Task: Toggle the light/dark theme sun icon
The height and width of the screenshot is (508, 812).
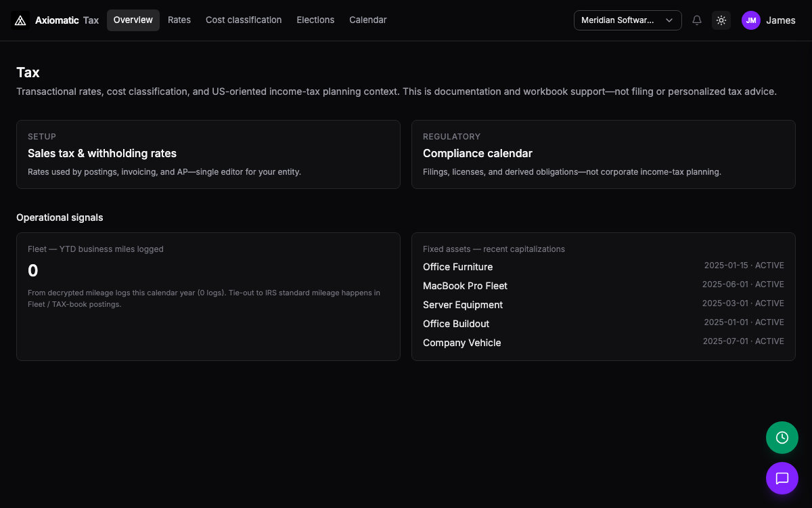Action: [x=721, y=20]
